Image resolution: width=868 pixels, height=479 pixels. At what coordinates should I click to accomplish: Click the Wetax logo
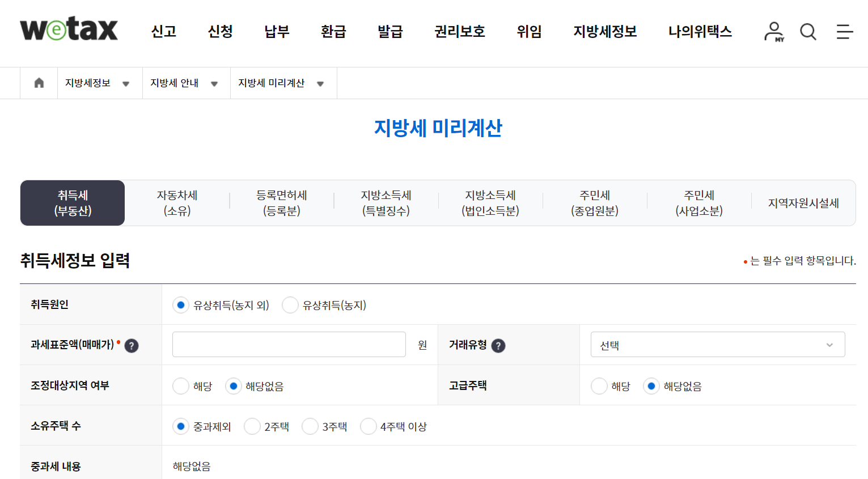68,31
